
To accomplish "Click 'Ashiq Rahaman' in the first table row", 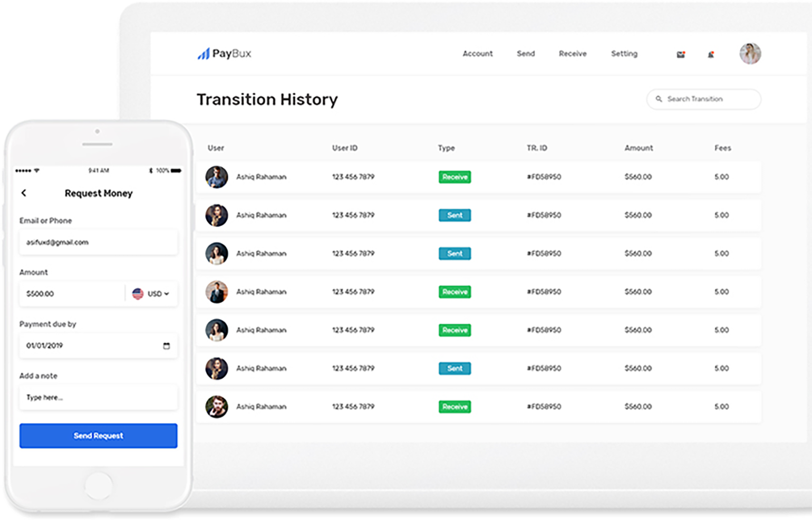I will coord(262,177).
